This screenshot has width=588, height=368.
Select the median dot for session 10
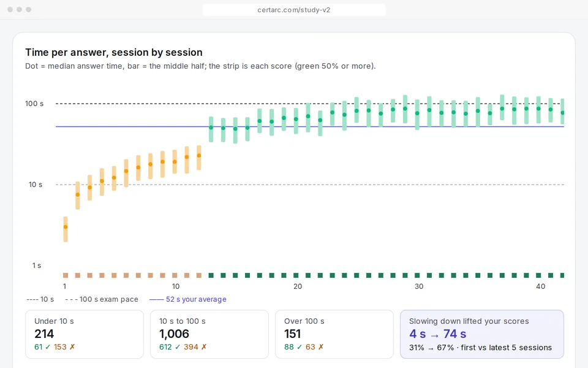175,162
